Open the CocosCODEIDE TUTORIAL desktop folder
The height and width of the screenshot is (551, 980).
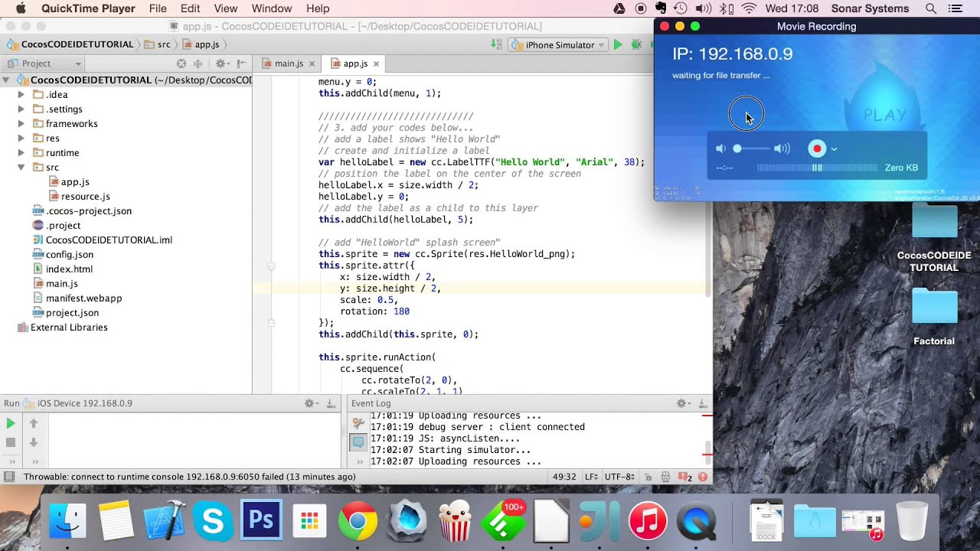pos(934,239)
